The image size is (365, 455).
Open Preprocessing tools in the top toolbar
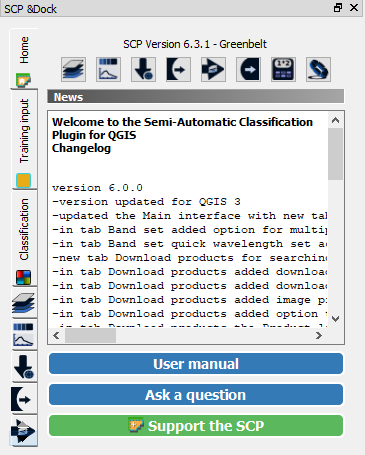[178, 69]
